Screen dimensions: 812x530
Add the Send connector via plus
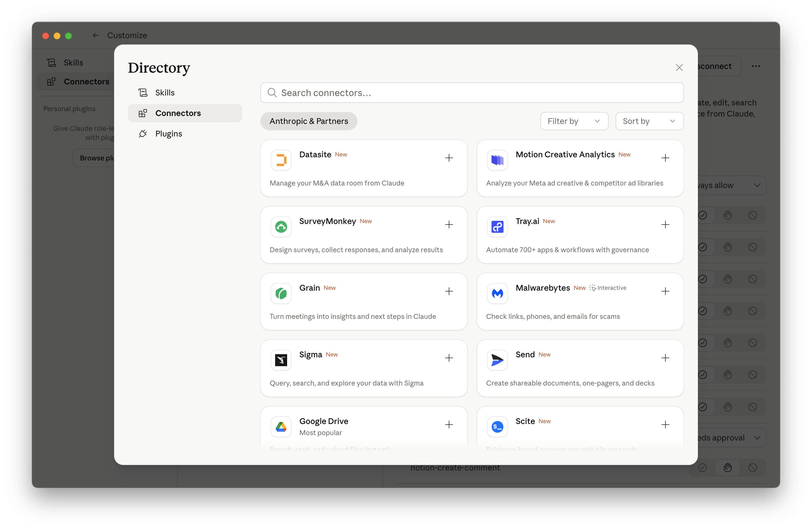(665, 358)
